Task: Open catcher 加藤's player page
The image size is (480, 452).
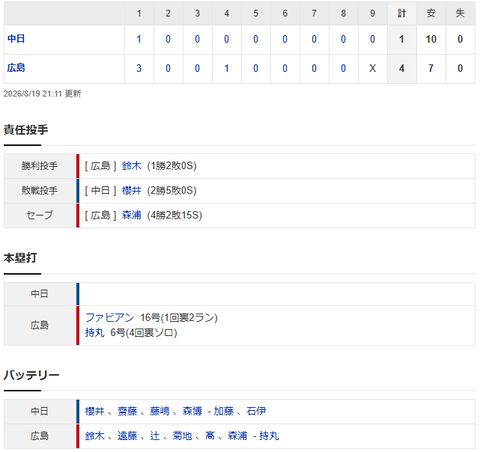Action: click(224, 411)
